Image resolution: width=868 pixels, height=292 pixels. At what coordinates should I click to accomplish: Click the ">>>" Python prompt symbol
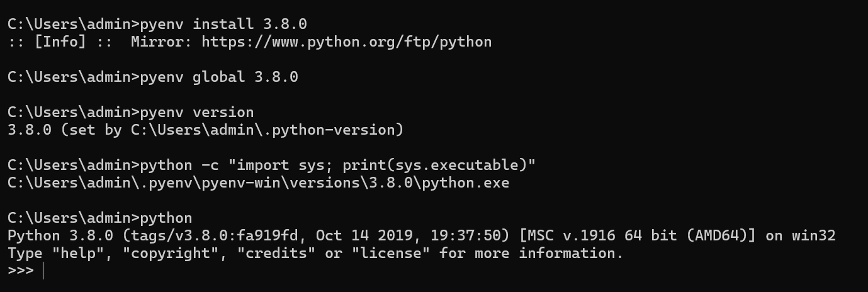(20, 271)
